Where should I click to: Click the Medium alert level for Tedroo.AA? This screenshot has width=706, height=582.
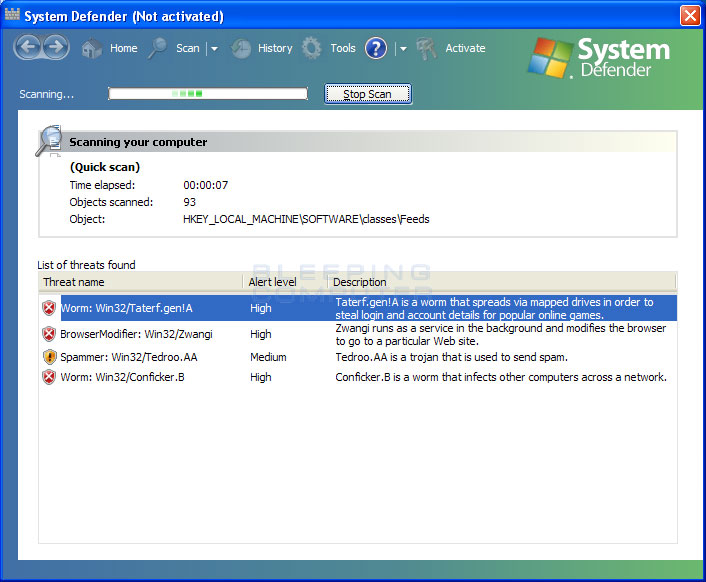[x=268, y=357]
